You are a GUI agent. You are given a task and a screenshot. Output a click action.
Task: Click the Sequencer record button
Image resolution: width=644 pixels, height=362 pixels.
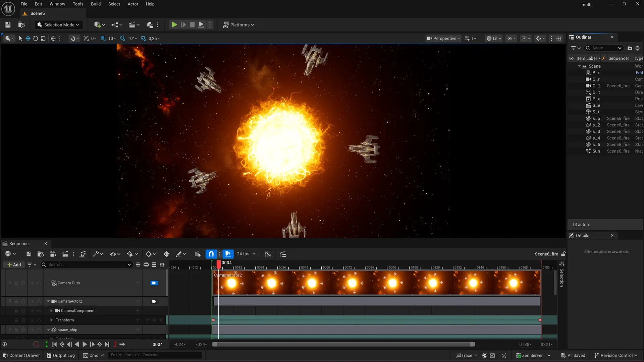36,344
